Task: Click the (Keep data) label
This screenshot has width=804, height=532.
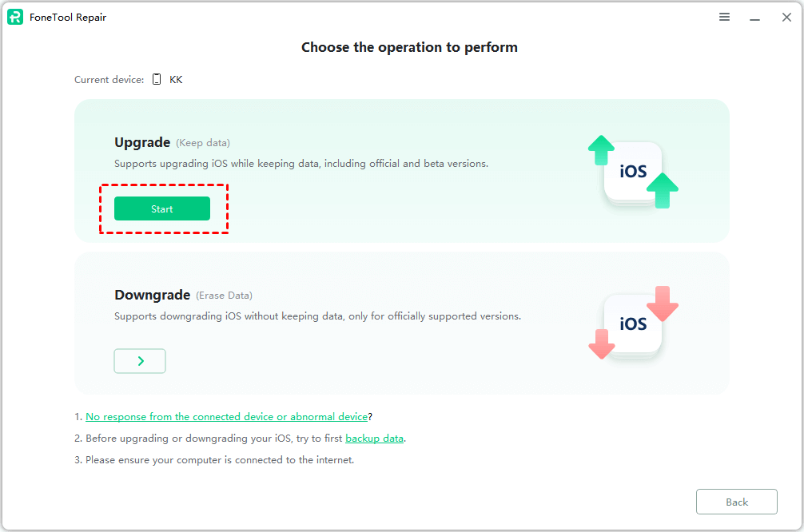Action: pyautogui.click(x=203, y=143)
